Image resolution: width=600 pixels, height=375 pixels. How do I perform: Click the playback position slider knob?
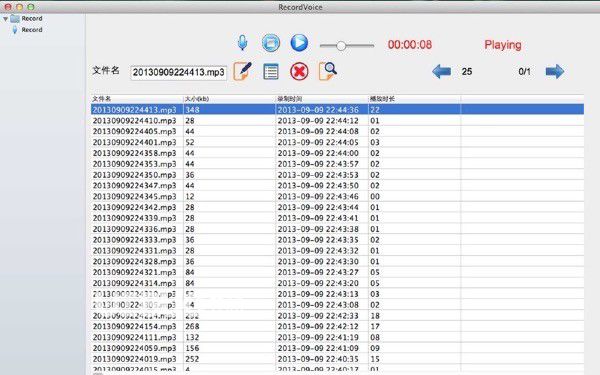point(341,46)
